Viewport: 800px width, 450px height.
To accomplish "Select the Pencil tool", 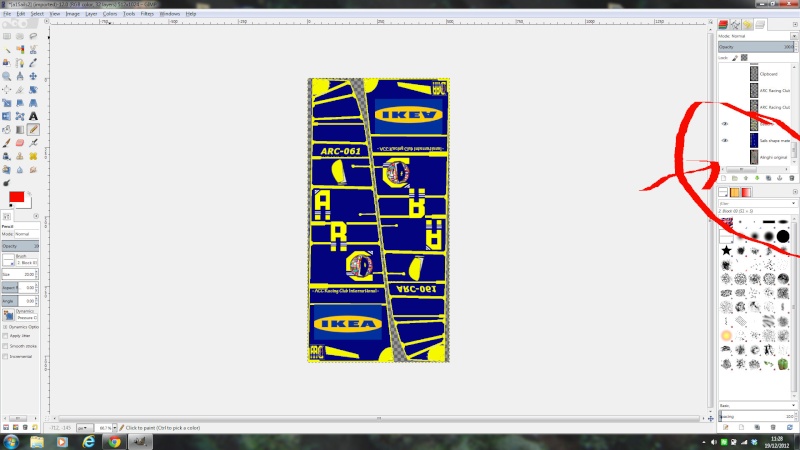I will point(33,130).
